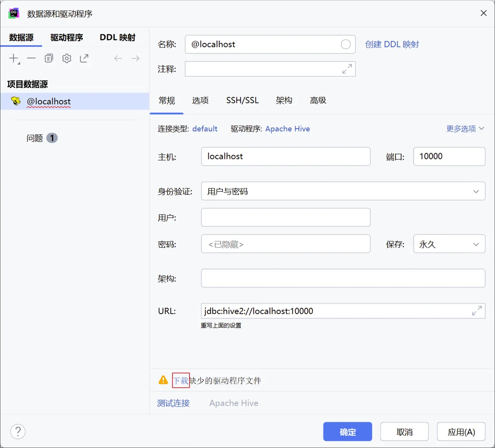Click the 主机 field containing localhost

pyautogui.click(x=286, y=156)
